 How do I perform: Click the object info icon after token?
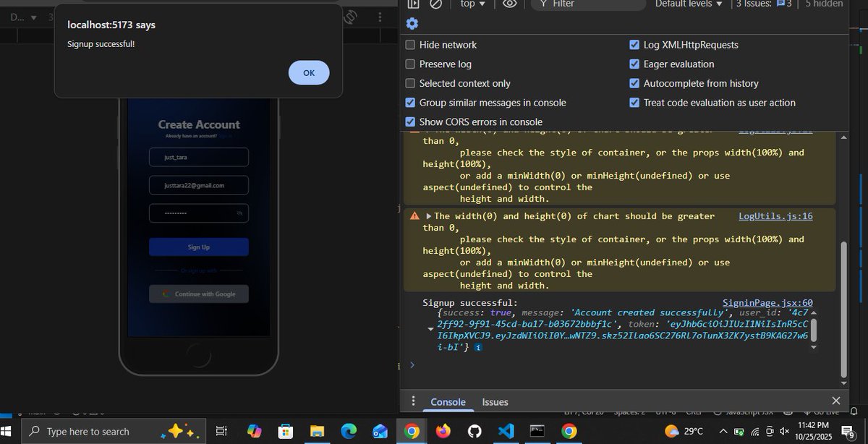[478, 348]
